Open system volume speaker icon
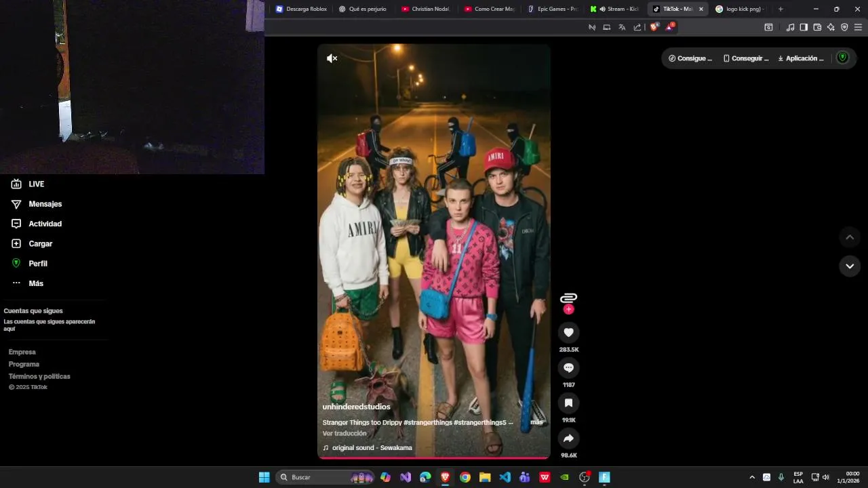868x488 pixels. (825, 477)
